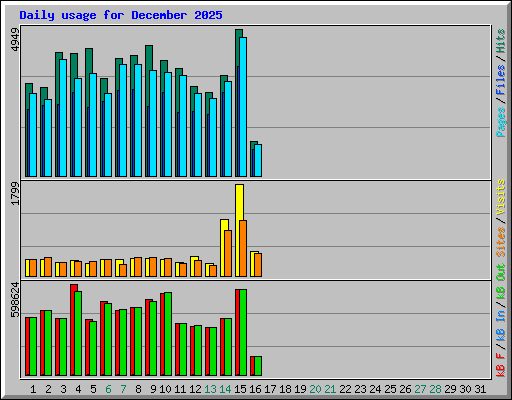Select day 23 on the axis
The height and width of the screenshot is (400, 512).
(360, 389)
